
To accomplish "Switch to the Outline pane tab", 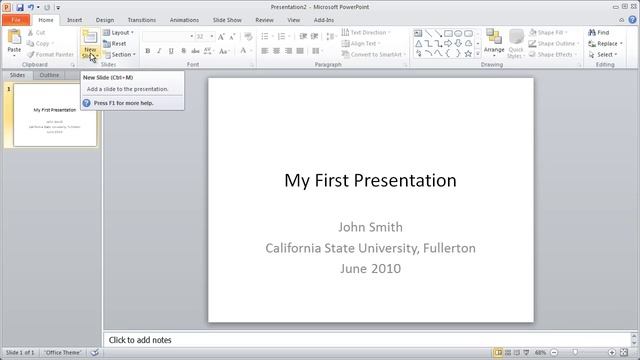I will (49, 75).
